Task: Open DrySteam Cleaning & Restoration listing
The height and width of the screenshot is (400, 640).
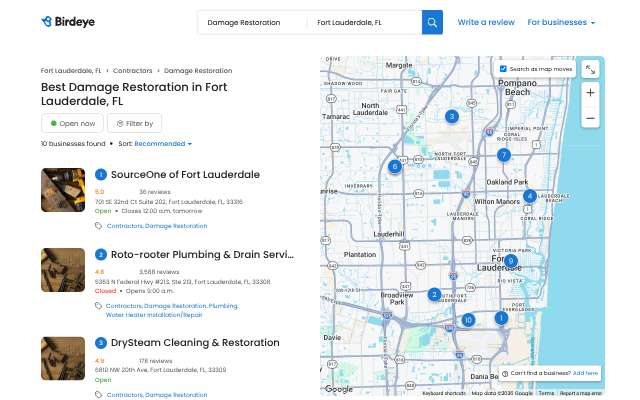Action: coord(195,343)
